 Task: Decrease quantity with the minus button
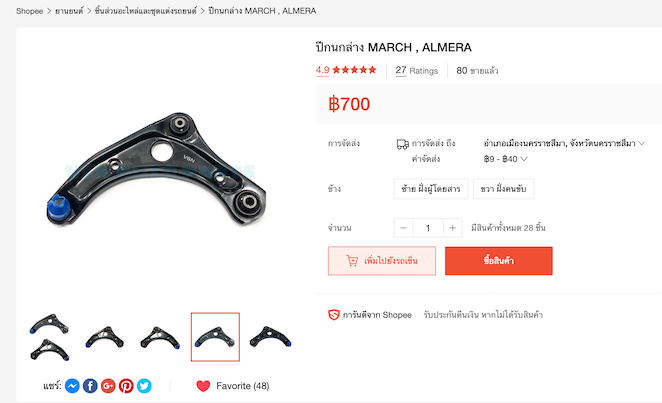[404, 228]
